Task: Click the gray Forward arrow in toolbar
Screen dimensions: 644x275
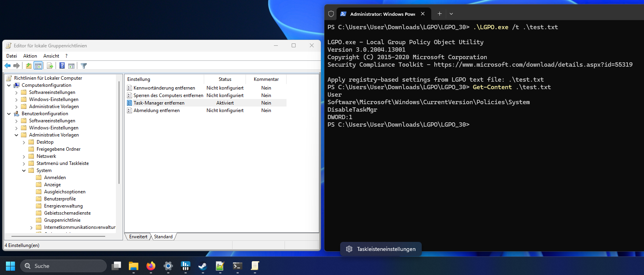Action: click(17, 66)
